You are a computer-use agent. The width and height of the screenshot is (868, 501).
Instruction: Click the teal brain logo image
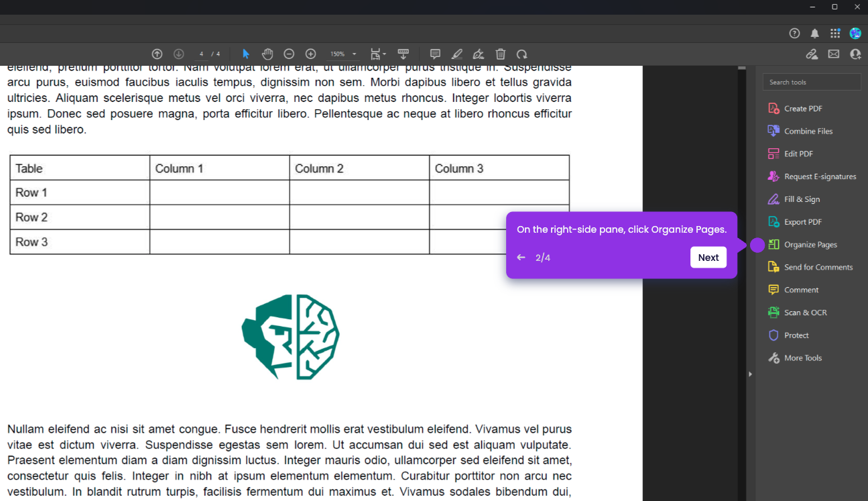coord(290,337)
